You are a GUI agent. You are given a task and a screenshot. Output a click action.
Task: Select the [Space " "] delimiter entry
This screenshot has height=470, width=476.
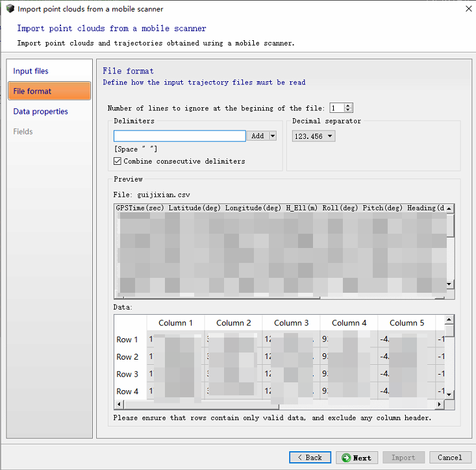[x=135, y=149]
